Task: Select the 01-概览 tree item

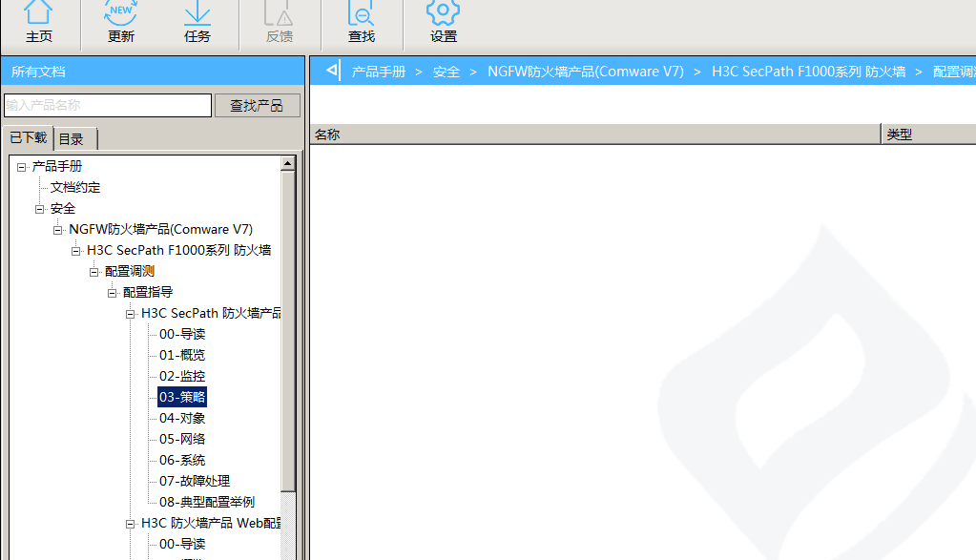Action: 182,355
